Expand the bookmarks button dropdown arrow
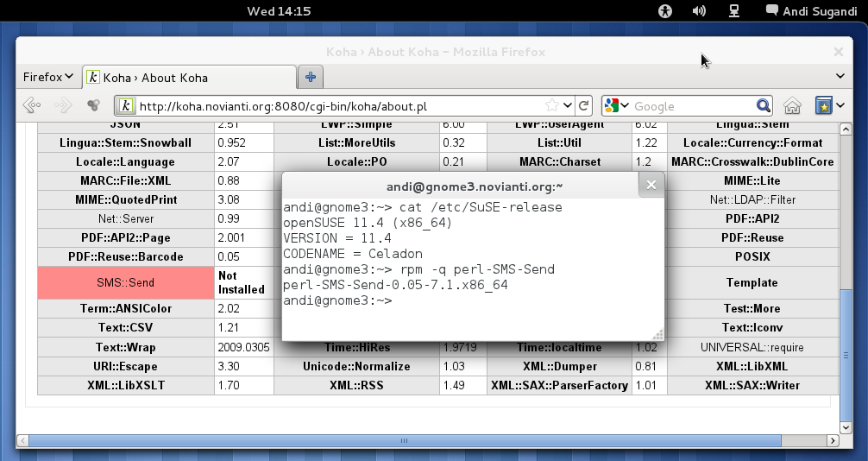 point(840,105)
